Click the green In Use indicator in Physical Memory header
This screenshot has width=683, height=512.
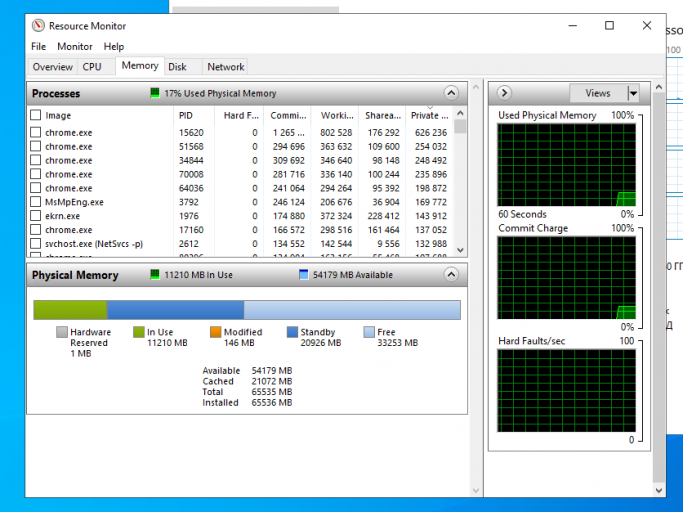pos(155,275)
